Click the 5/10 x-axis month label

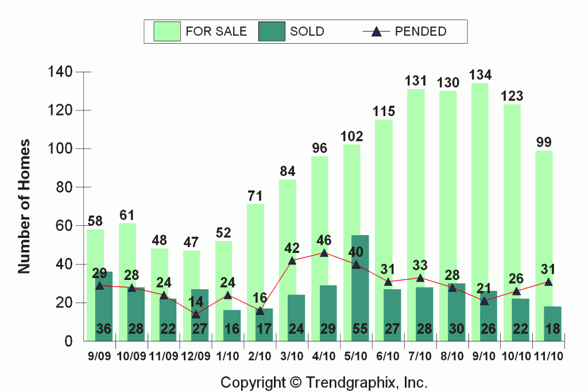tap(357, 357)
